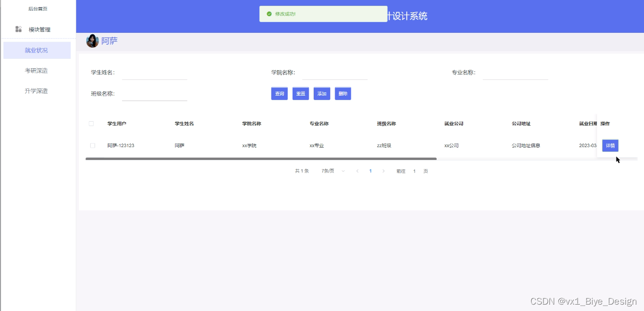Image resolution: width=644 pixels, height=311 pixels.
Task: Focus the 学生姓名 search field
Action: 154,73
